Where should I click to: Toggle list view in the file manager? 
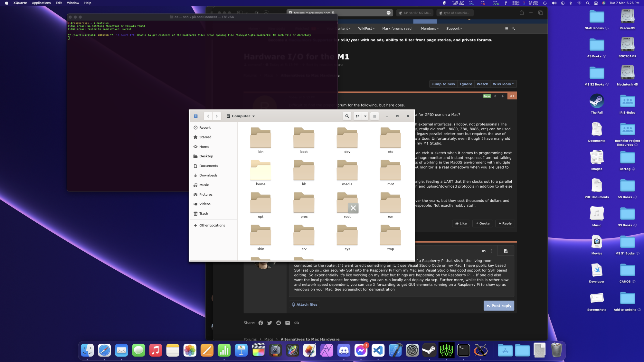[x=357, y=116]
